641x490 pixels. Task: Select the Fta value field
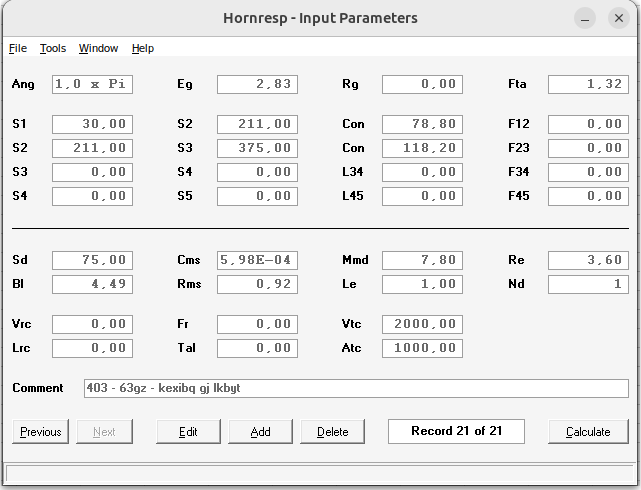[x=588, y=85]
